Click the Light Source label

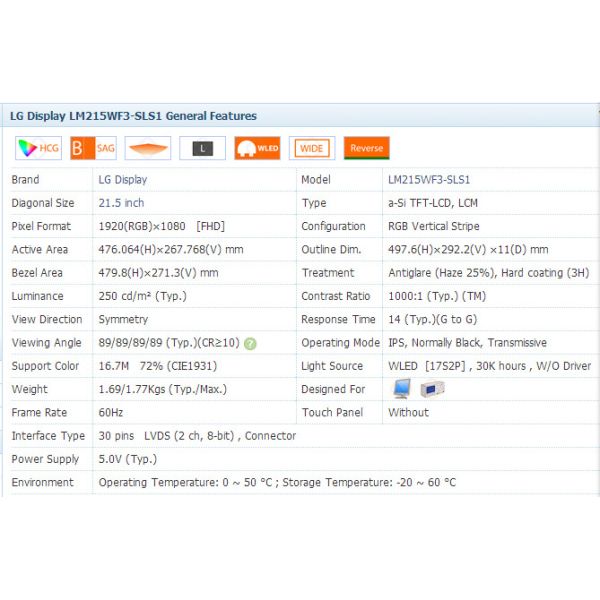point(332,367)
